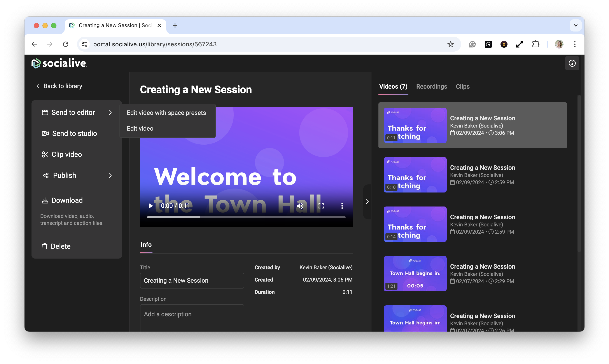
Task: Click the video progress bar
Action: [x=246, y=217]
